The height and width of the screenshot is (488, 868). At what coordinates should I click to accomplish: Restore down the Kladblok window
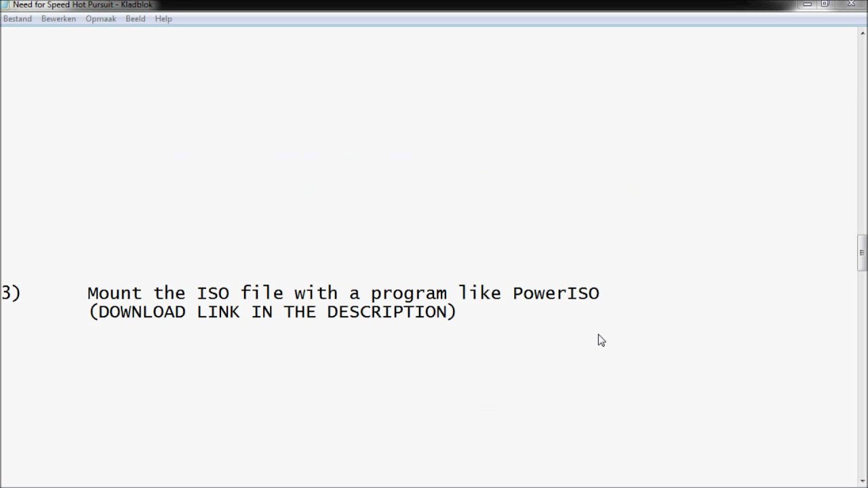(825, 4)
